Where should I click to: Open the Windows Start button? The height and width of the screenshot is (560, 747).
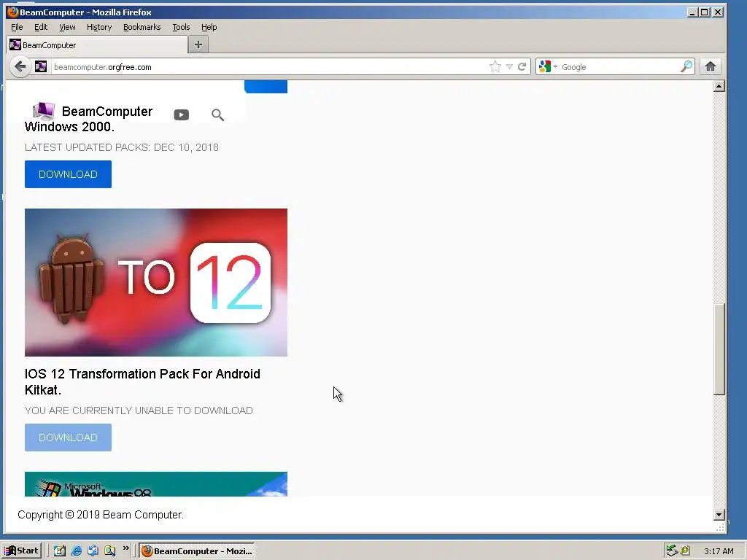coord(21,551)
